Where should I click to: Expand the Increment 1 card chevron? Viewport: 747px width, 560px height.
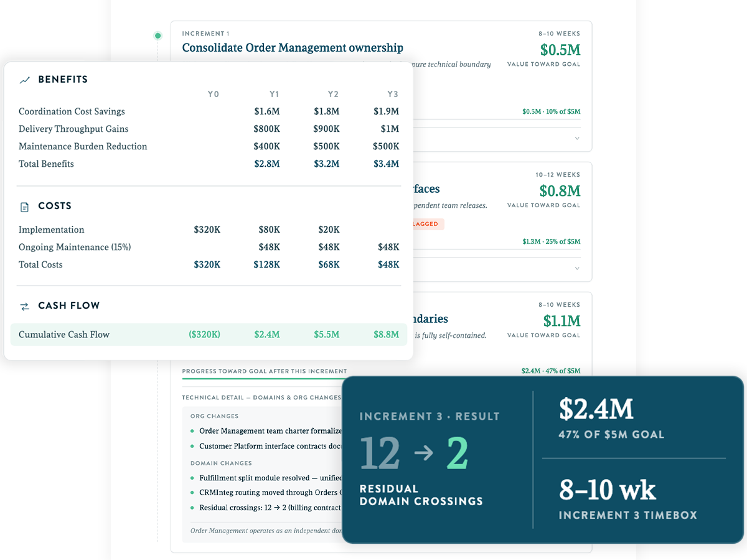coord(577,138)
